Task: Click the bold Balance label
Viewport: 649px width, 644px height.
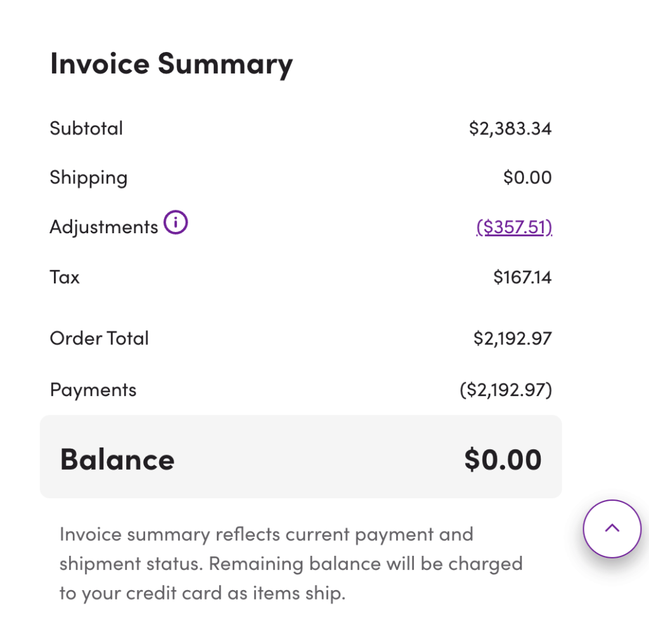Action: pos(117,460)
